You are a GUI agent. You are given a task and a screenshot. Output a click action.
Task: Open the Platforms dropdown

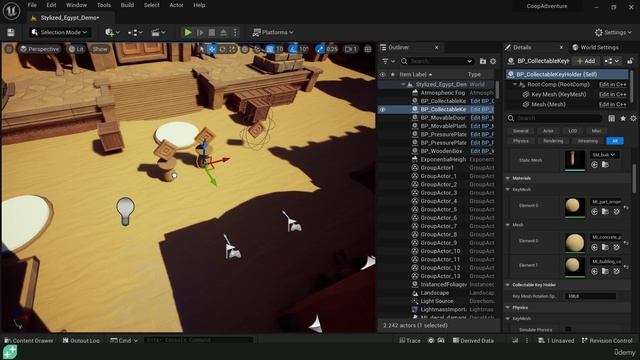[x=273, y=32]
